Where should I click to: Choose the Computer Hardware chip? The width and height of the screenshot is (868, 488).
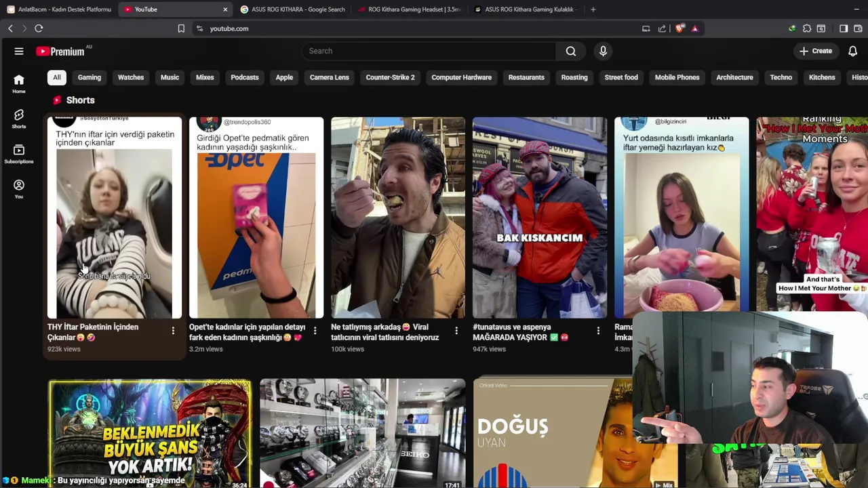pos(462,77)
